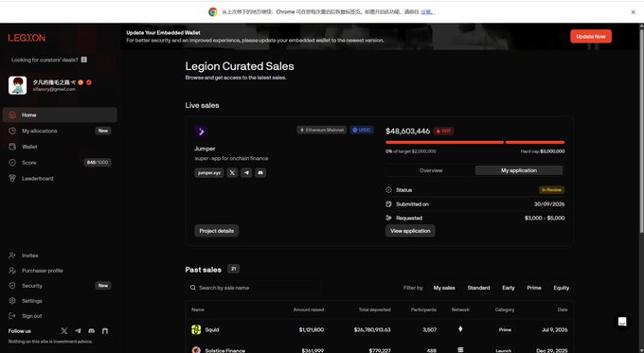Click the Jumper sale progress bar

[x=474, y=143]
